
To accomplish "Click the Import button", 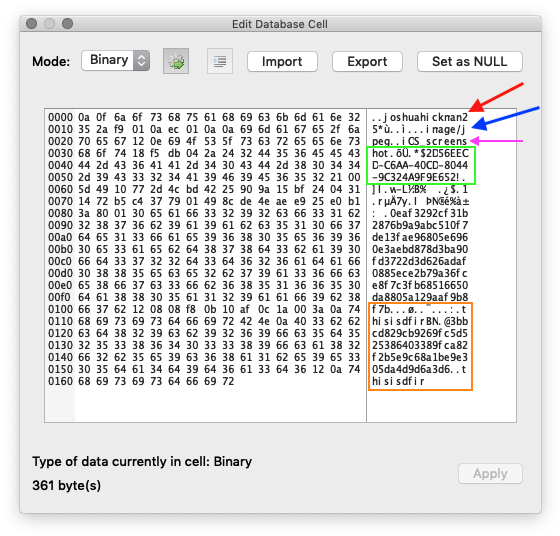I will (x=282, y=61).
